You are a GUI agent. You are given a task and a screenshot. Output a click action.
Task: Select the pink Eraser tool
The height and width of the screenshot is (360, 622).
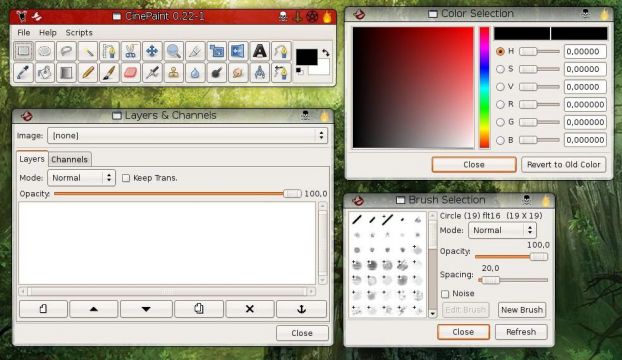(131, 73)
